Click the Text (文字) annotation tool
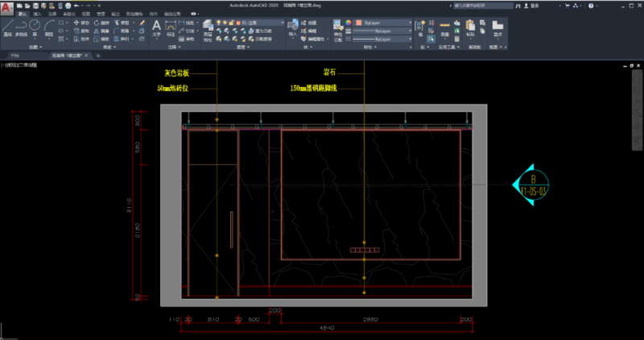 (156, 27)
